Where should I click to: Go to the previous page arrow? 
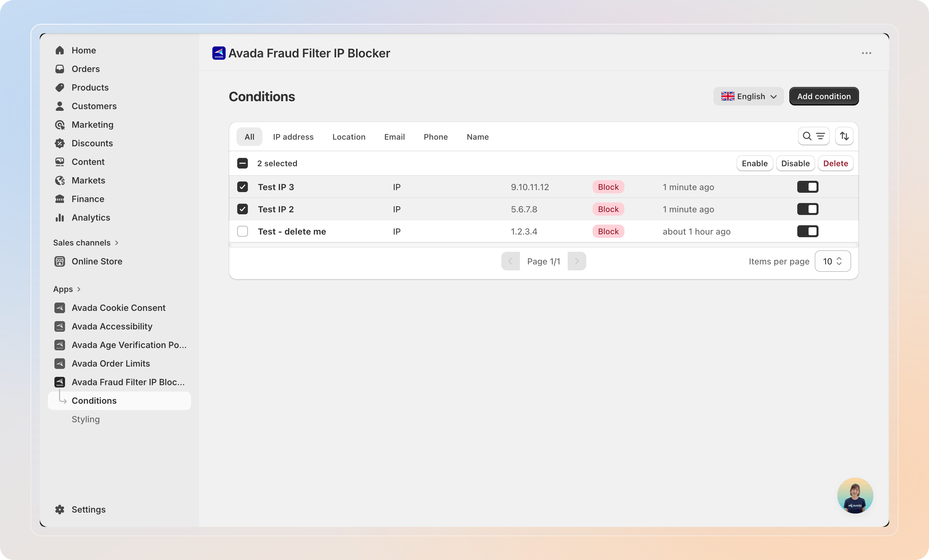[x=511, y=261]
